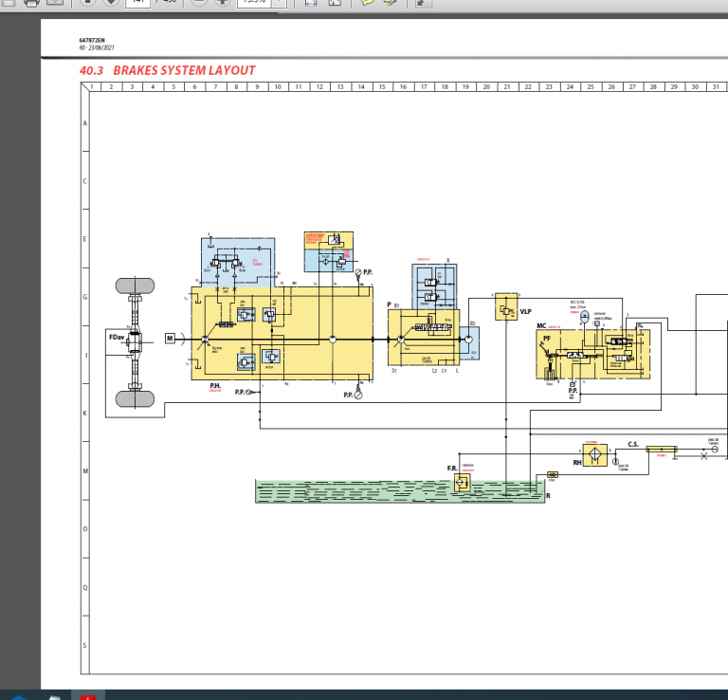Screen dimensions: 728x700
Task: Click the first page-fit icon after zoom box
Action: [312, 3]
